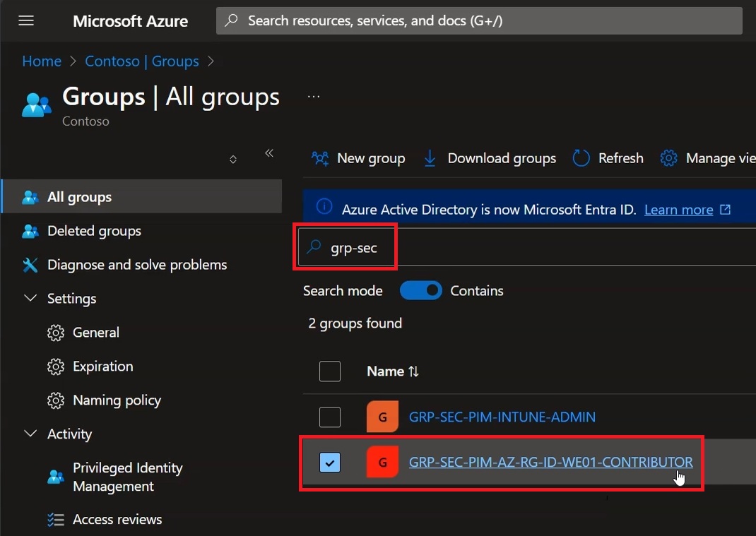Collapse the Settings section chevron

30,299
